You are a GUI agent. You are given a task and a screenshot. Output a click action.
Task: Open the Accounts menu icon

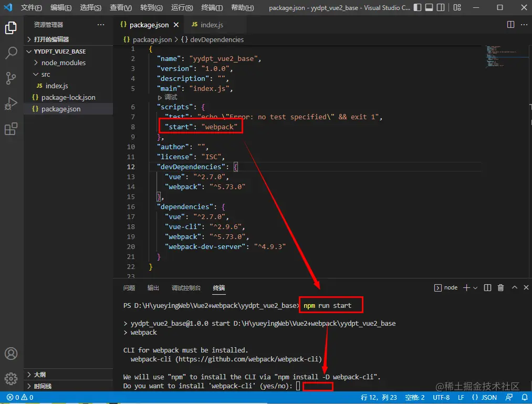tap(11, 354)
